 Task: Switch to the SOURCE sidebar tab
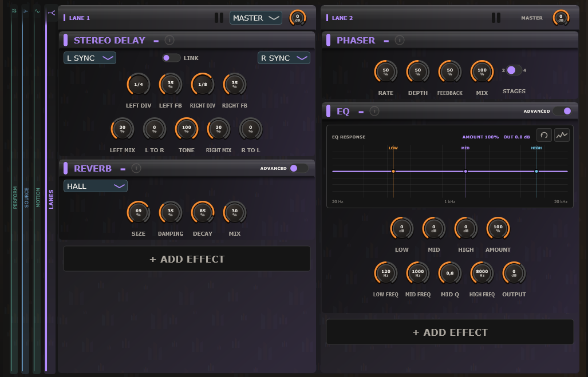[x=26, y=198]
